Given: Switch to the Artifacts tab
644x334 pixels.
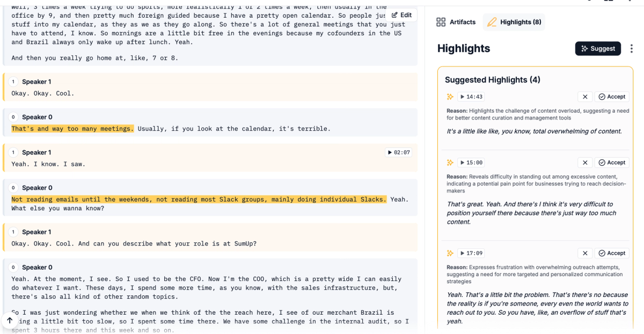Looking at the screenshot, I should (x=455, y=22).
